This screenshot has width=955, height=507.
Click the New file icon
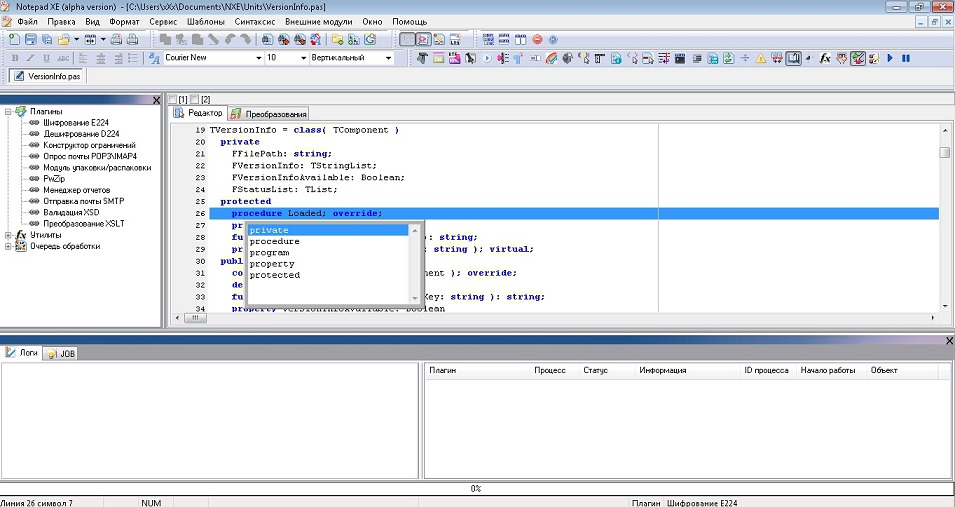(14, 40)
